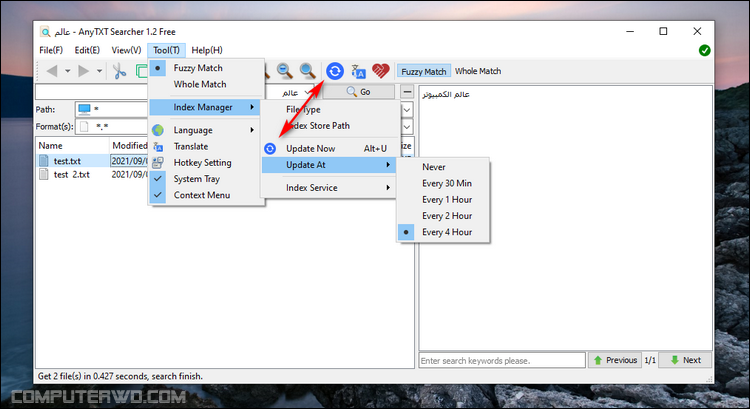Click the 1/1 match counter
Viewport: 750px width, 409px height.
[x=650, y=360]
